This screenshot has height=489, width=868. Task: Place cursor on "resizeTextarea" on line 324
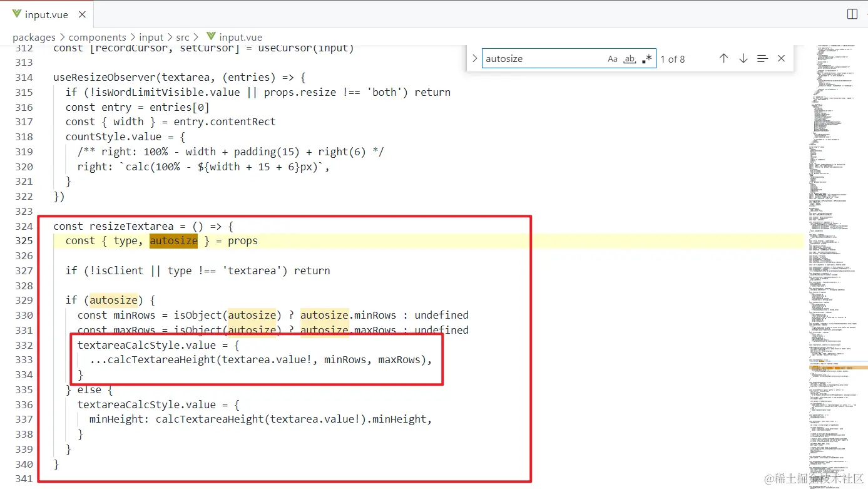coord(131,226)
